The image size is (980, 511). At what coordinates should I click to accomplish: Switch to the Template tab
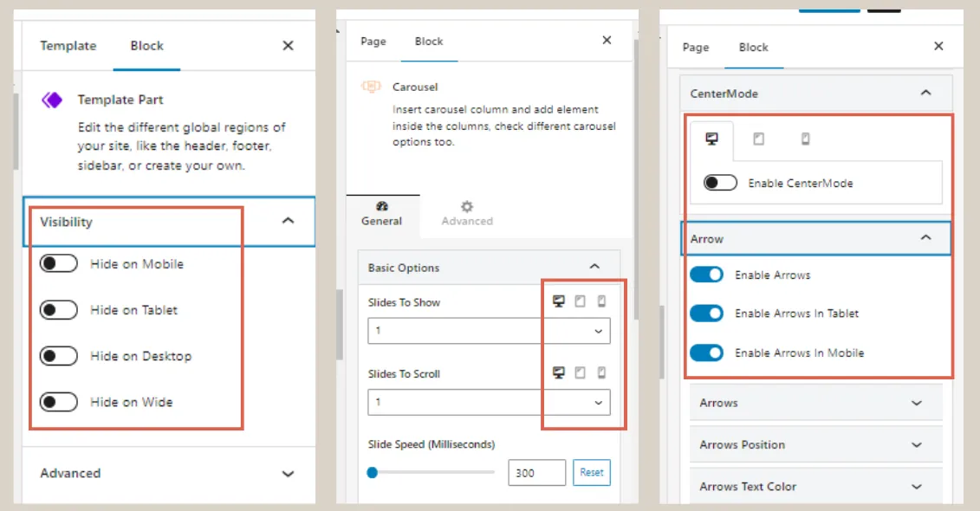[68, 45]
